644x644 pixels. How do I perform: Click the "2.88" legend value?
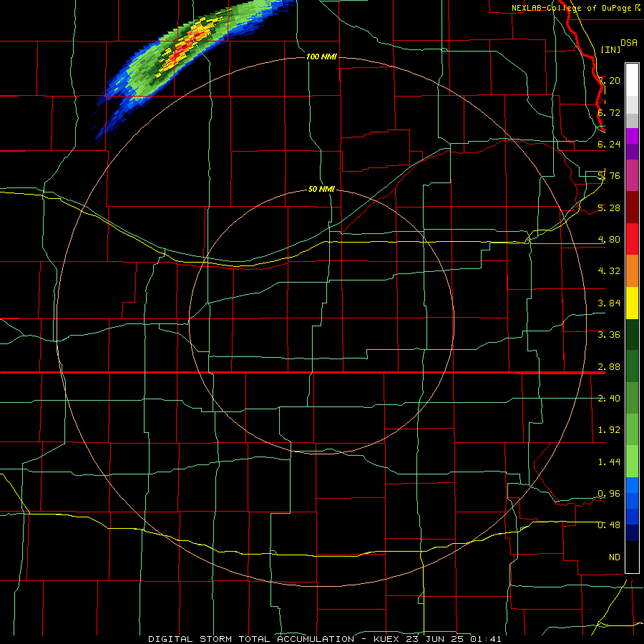point(609,366)
